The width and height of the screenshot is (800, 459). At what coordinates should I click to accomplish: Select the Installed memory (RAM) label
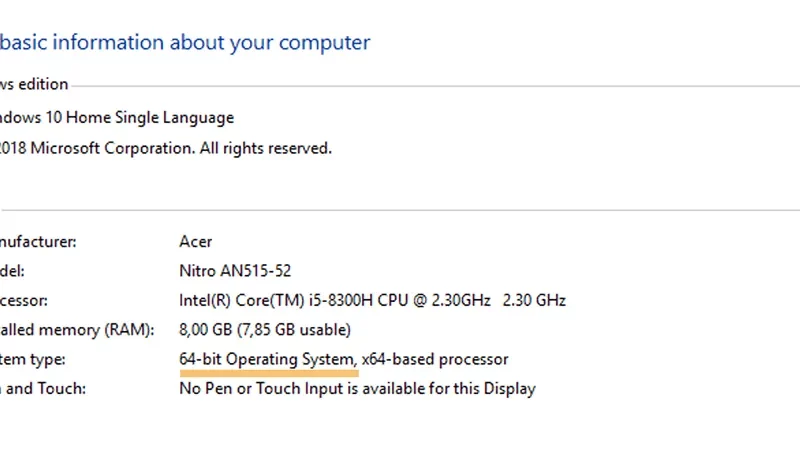[x=77, y=330]
